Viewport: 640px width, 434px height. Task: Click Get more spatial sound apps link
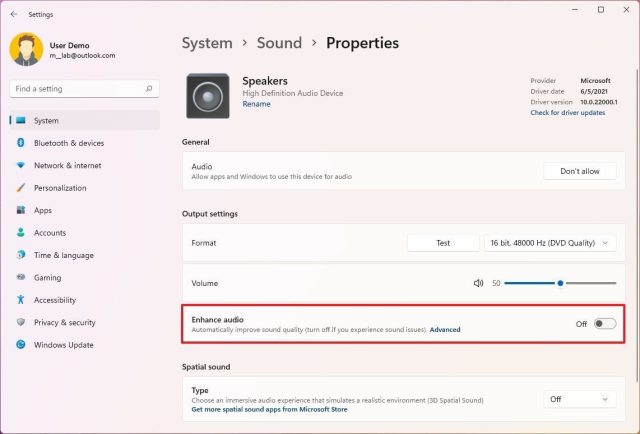269,409
